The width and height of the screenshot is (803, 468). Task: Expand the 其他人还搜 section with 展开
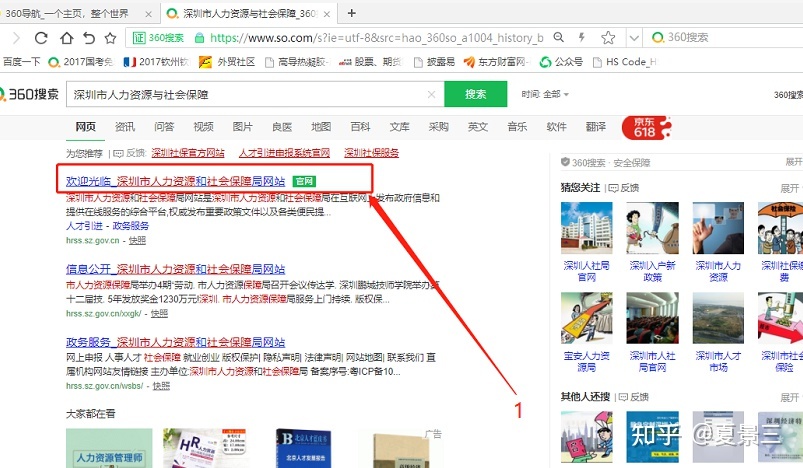tap(790, 397)
